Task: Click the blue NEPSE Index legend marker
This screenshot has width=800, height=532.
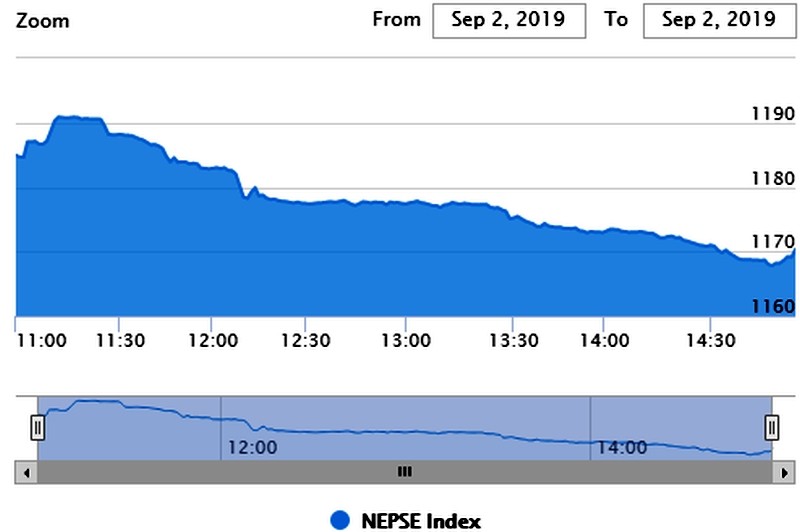Action: [341, 520]
